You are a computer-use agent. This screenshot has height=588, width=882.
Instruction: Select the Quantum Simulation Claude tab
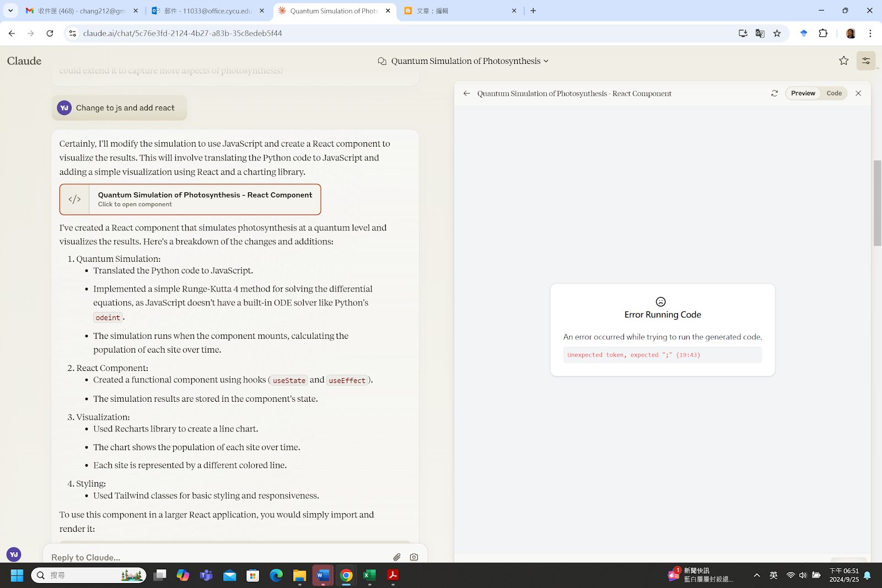pos(335,10)
